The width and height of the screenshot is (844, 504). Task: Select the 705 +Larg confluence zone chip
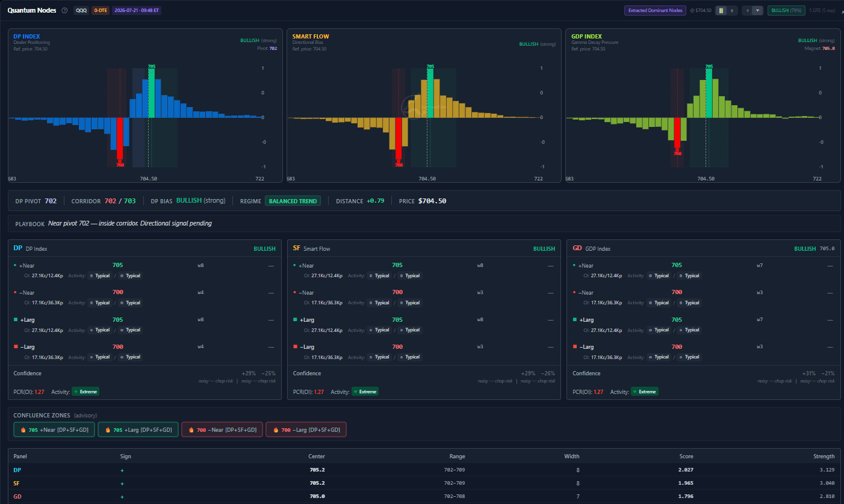pos(138,430)
